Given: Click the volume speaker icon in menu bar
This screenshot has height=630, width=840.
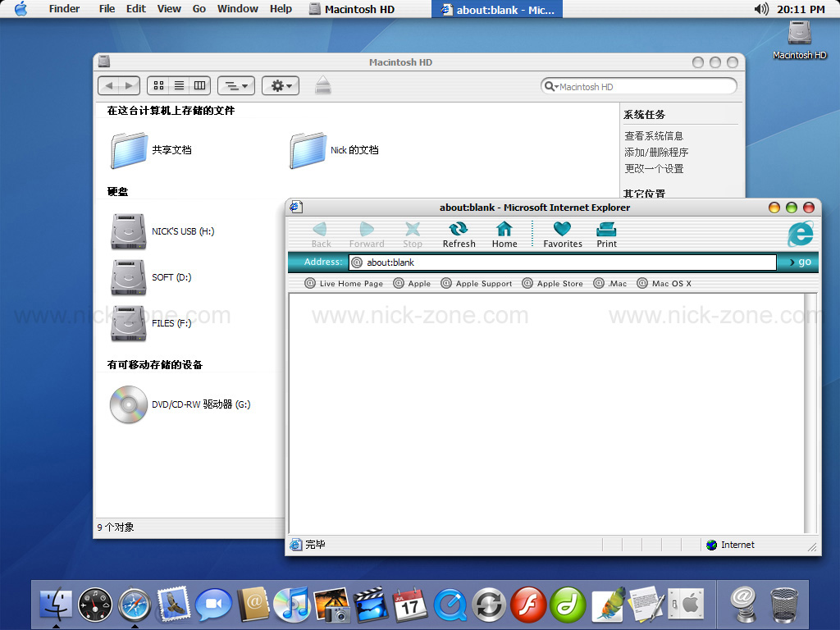Looking at the screenshot, I should pyautogui.click(x=760, y=9).
